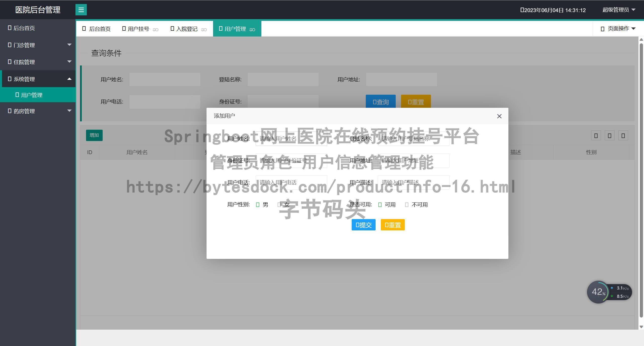
Task: Click the last table toolbar icon
Action: pos(623,135)
